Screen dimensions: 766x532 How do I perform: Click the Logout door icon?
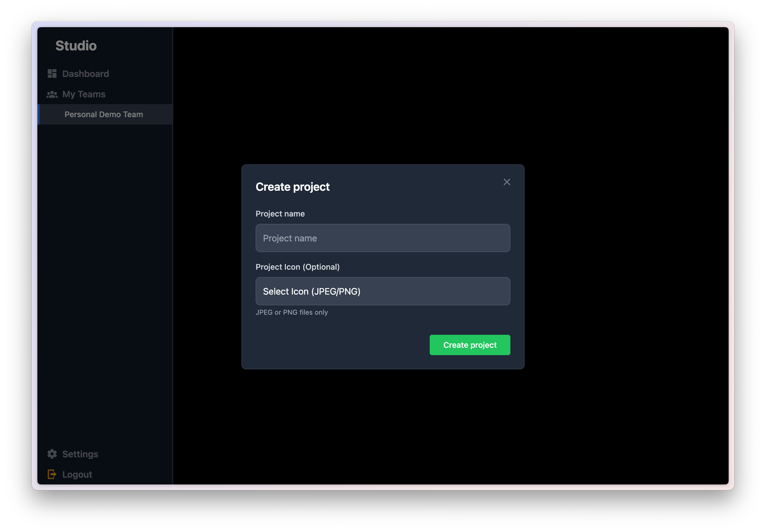tap(52, 474)
